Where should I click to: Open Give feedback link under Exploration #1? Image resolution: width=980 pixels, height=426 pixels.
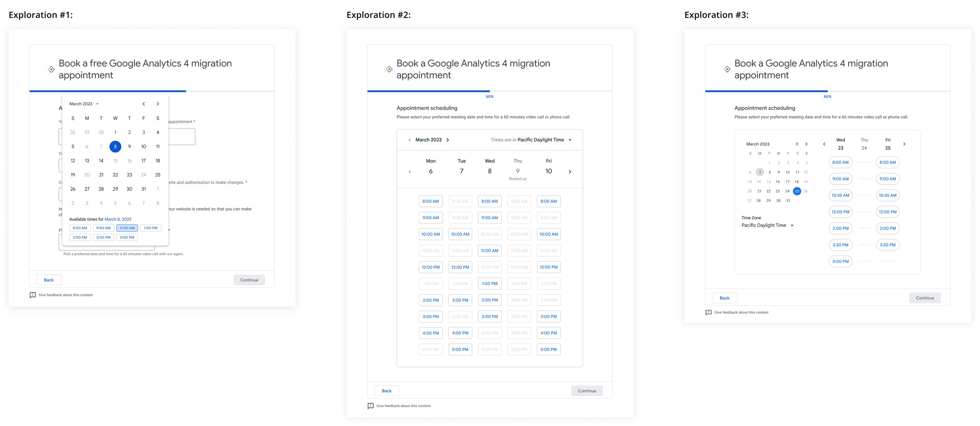(x=65, y=295)
